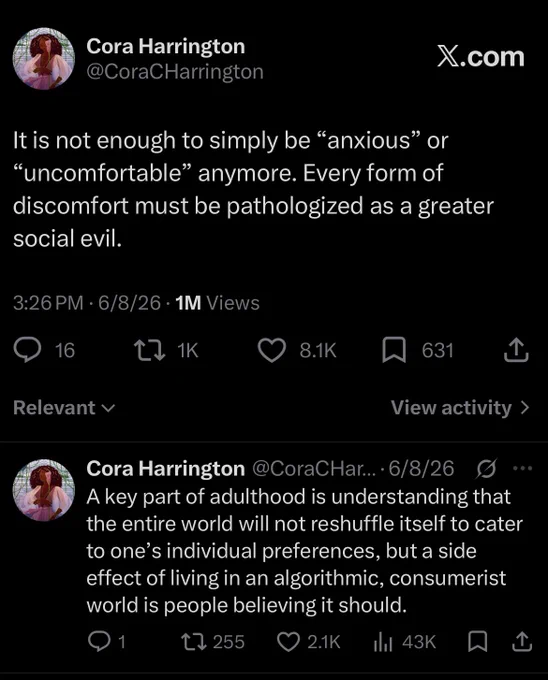Screen dimensions: 548x680
Task: Click the 1M Views count
Action: click(x=217, y=303)
